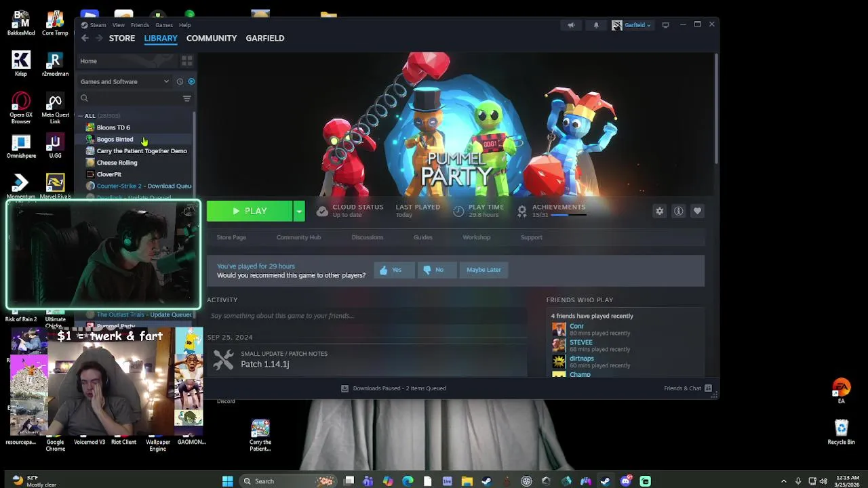Open Microsoft Edge from taskbar

tap(408, 481)
